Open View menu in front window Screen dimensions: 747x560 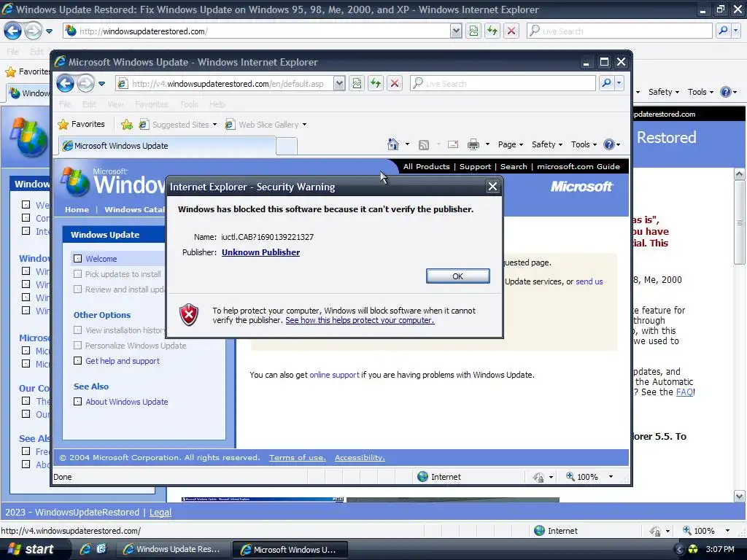[115, 104]
